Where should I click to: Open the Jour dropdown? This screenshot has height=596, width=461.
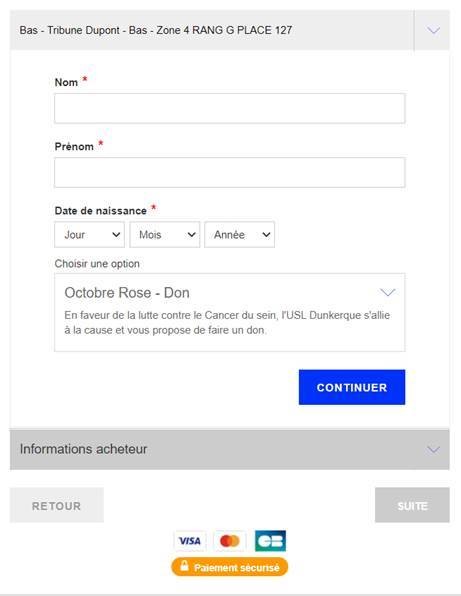89,235
